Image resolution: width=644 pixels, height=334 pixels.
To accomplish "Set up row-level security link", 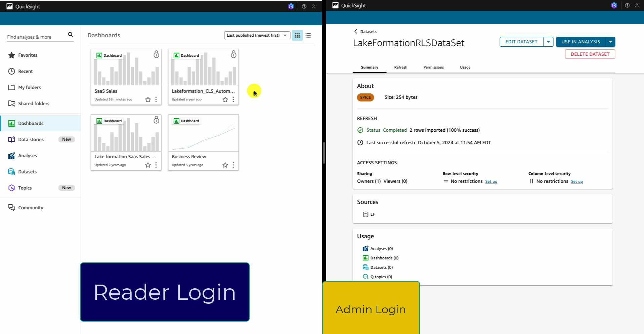I will [x=491, y=181].
